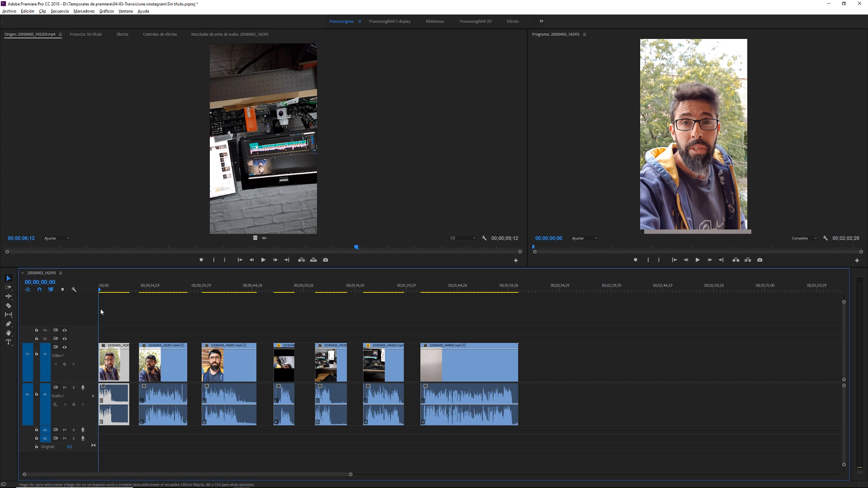Mute audio track Audio 1
Viewport: 868px width, 488px height.
coord(65,387)
